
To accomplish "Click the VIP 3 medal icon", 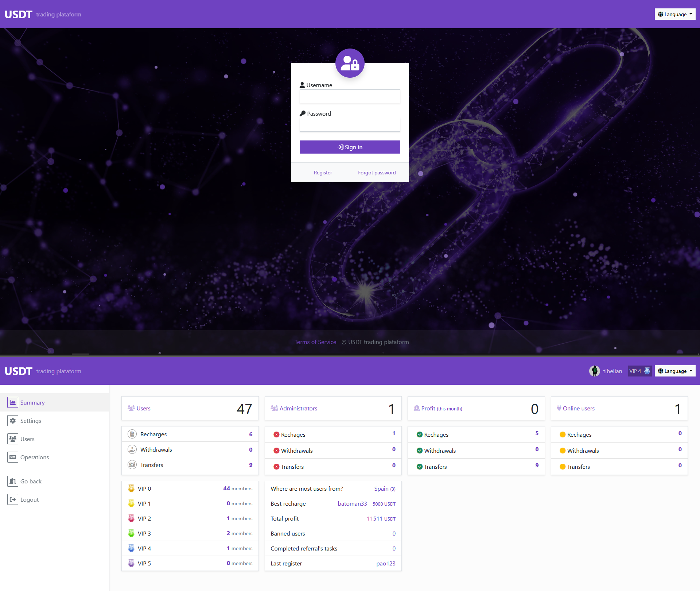I will coord(131,533).
